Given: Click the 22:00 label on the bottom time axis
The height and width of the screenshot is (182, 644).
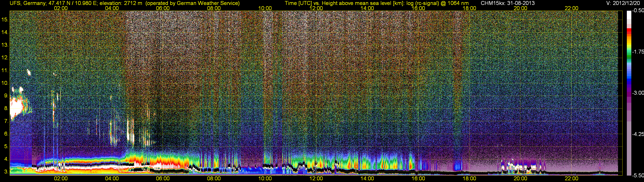Looking at the screenshot, I should [x=571, y=179].
